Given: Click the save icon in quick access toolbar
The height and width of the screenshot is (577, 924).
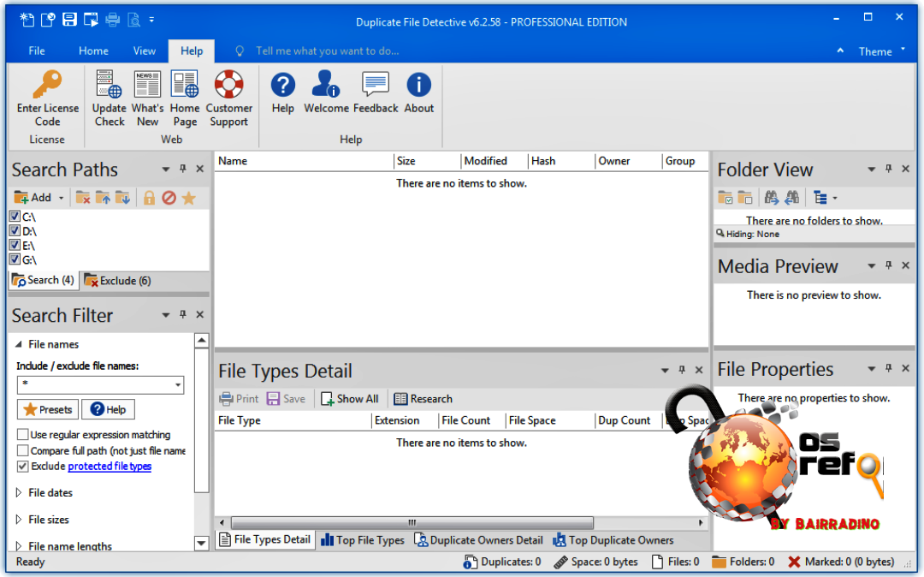Looking at the screenshot, I should pyautogui.click(x=69, y=20).
